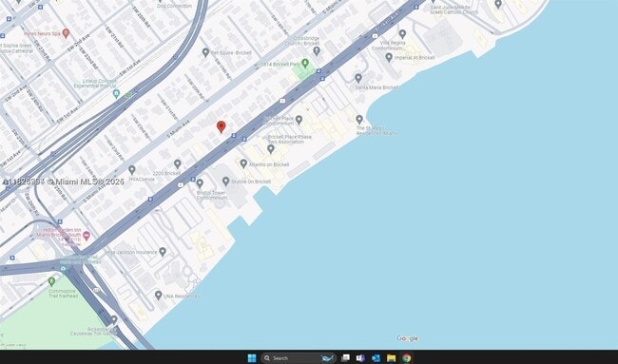618x364 pixels.
Task: Select the Vega Jackson Insurance marker
Action: click(x=163, y=252)
